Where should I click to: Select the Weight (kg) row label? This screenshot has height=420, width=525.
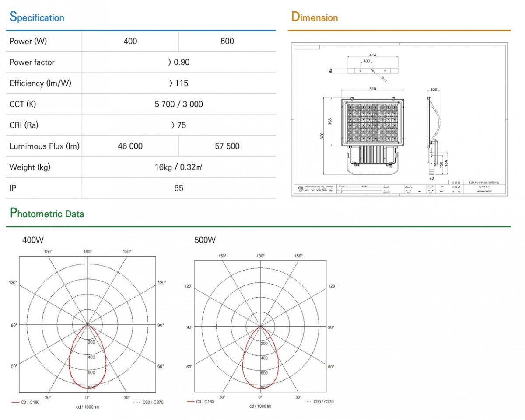(x=29, y=167)
